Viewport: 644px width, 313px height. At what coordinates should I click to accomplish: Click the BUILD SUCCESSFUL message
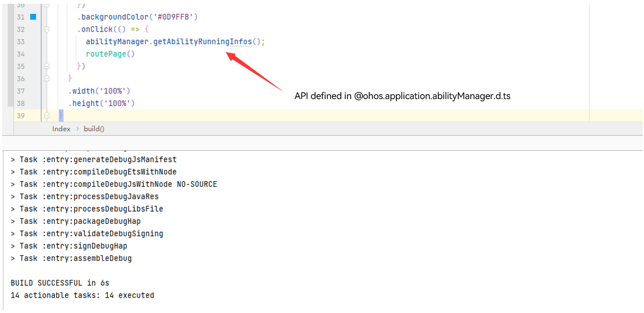tap(60, 283)
